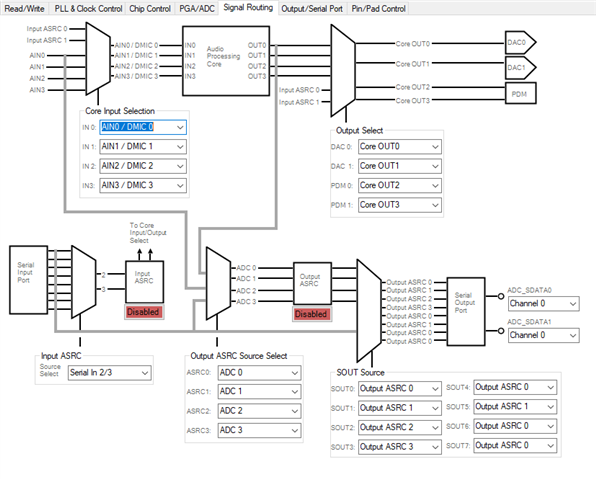The width and height of the screenshot is (596, 479).
Task: Switch to the Read/Write tab
Action: point(24,8)
